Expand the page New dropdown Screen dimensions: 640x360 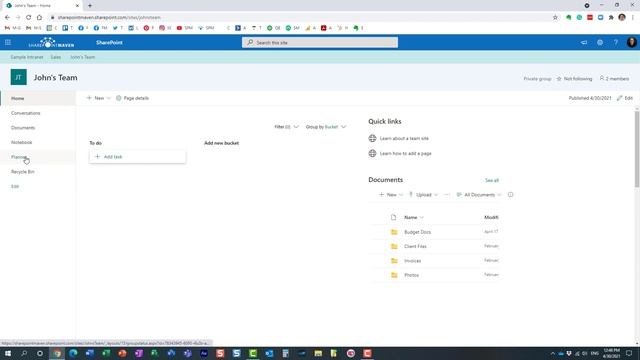coord(98,98)
